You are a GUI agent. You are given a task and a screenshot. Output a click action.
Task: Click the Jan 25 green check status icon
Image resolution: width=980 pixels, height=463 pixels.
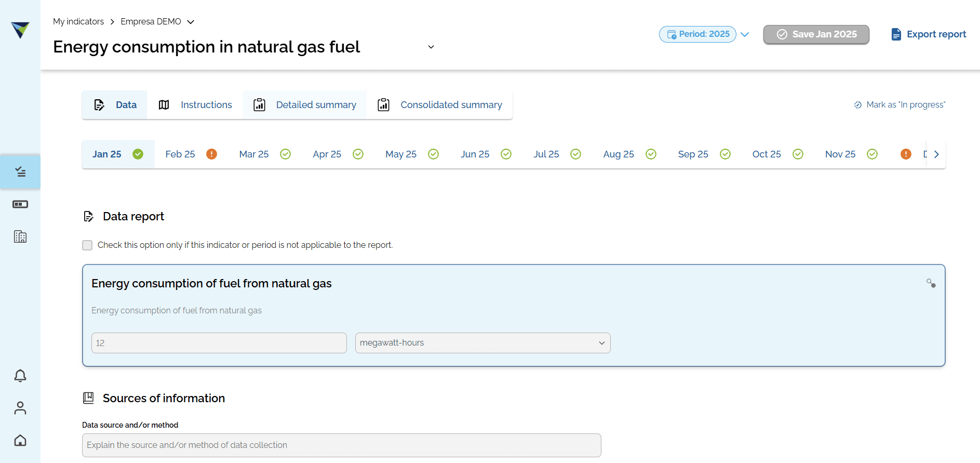(138, 154)
